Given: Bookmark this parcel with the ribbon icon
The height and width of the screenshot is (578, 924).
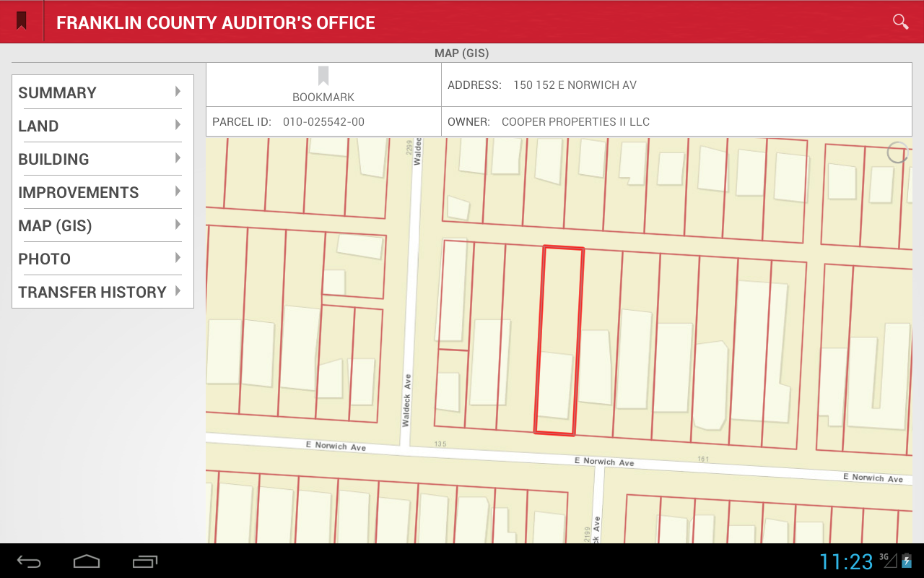Looking at the screenshot, I should click(323, 76).
